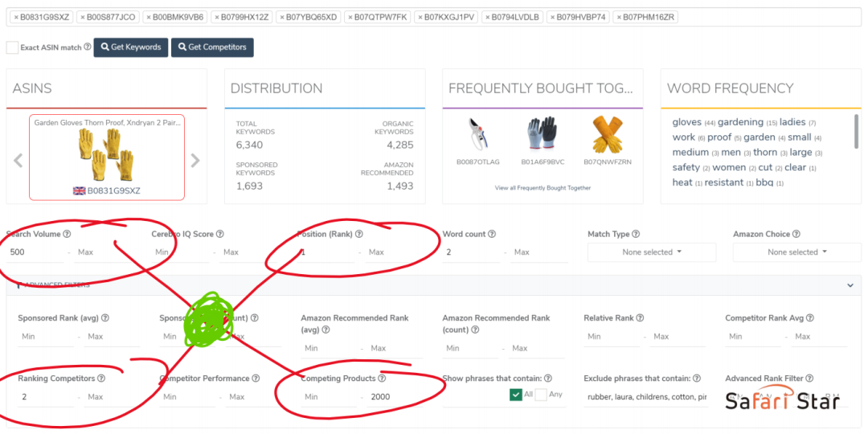Collapse the Advanced Filters section chevron
This screenshot has width=868, height=434.
pos(850,285)
